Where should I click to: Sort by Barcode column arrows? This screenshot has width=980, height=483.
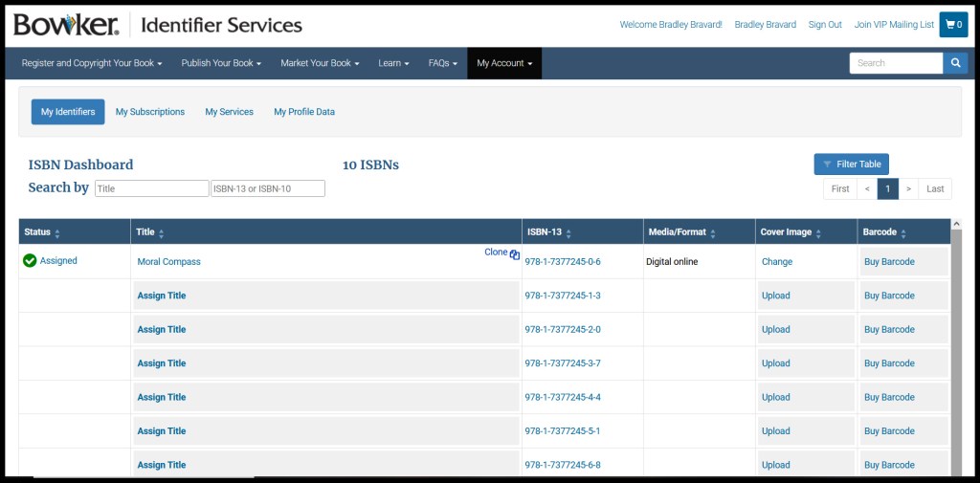click(903, 232)
